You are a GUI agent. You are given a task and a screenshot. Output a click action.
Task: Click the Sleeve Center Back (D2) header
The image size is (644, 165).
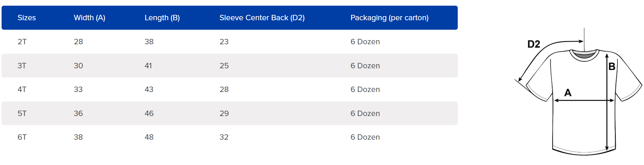(262, 18)
